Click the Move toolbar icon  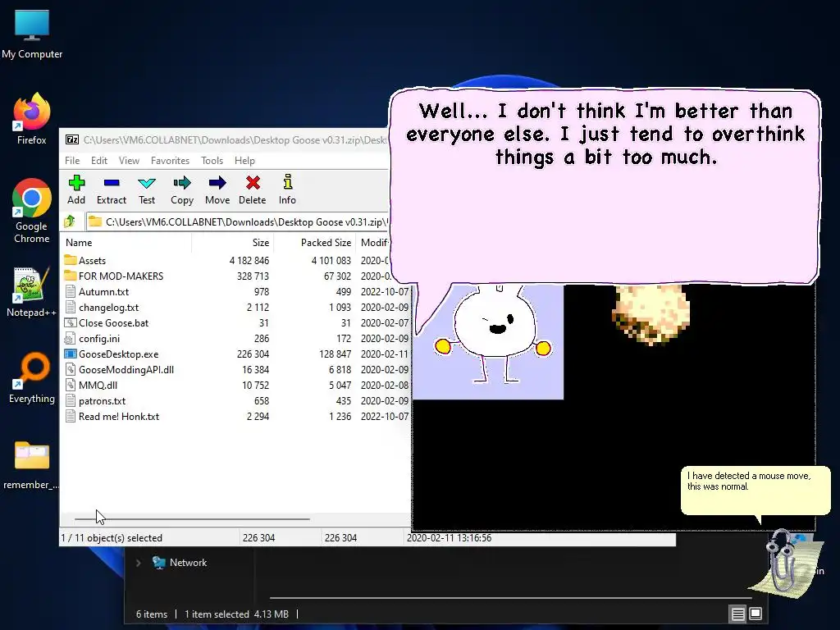[x=217, y=183]
